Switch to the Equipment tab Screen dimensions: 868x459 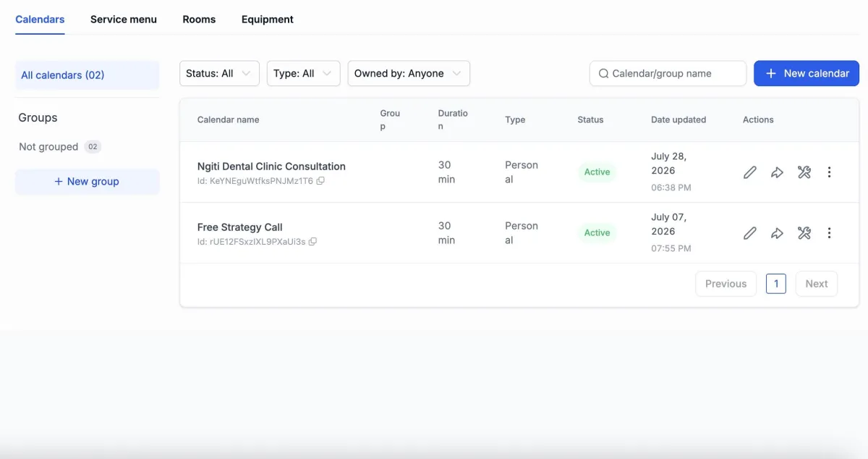[x=268, y=20]
